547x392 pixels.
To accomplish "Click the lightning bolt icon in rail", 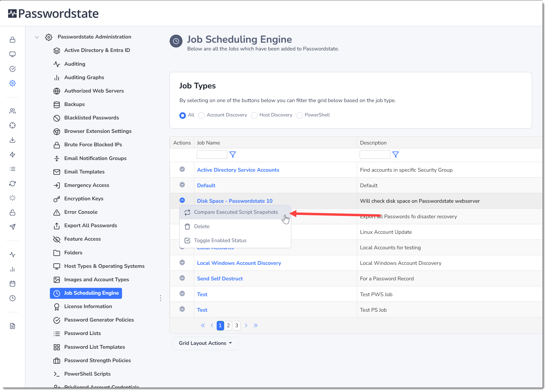I will [13, 155].
